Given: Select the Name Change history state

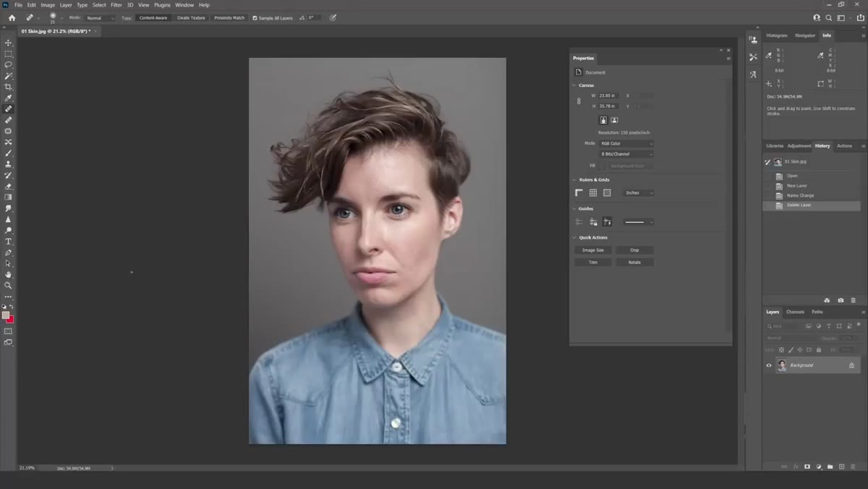Looking at the screenshot, I should click(x=800, y=195).
